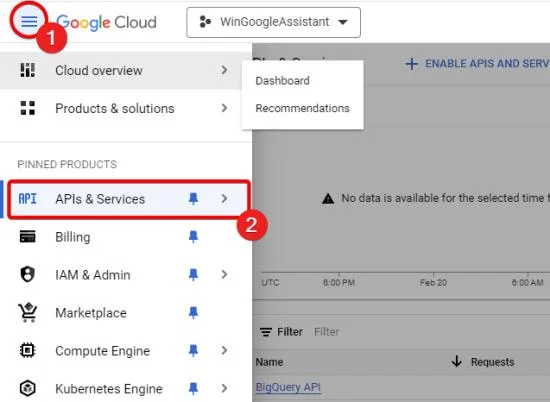Click the Compute Engine chip icon
This screenshot has height=402, width=550.
click(x=27, y=350)
